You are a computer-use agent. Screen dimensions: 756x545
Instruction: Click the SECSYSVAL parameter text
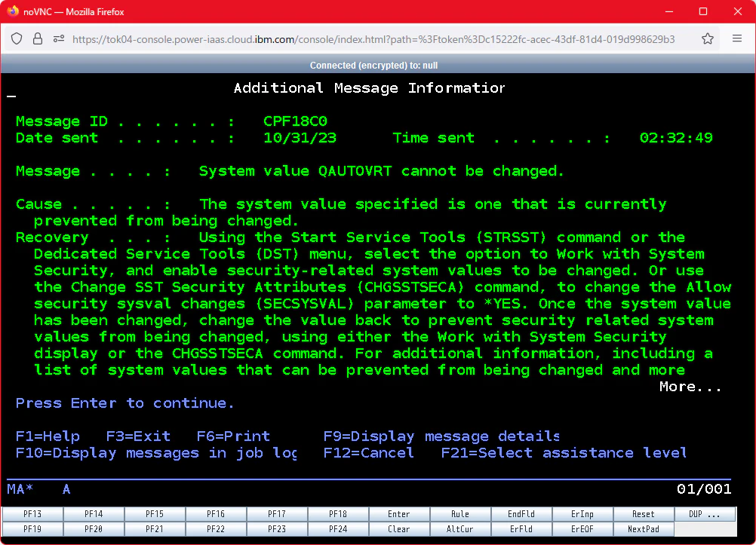(x=304, y=304)
